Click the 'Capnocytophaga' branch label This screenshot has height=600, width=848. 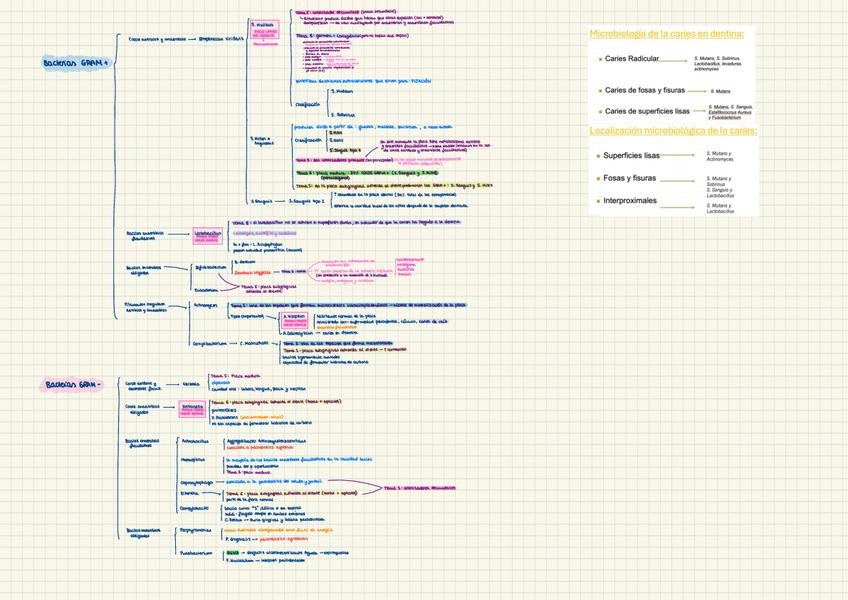click(196, 483)
